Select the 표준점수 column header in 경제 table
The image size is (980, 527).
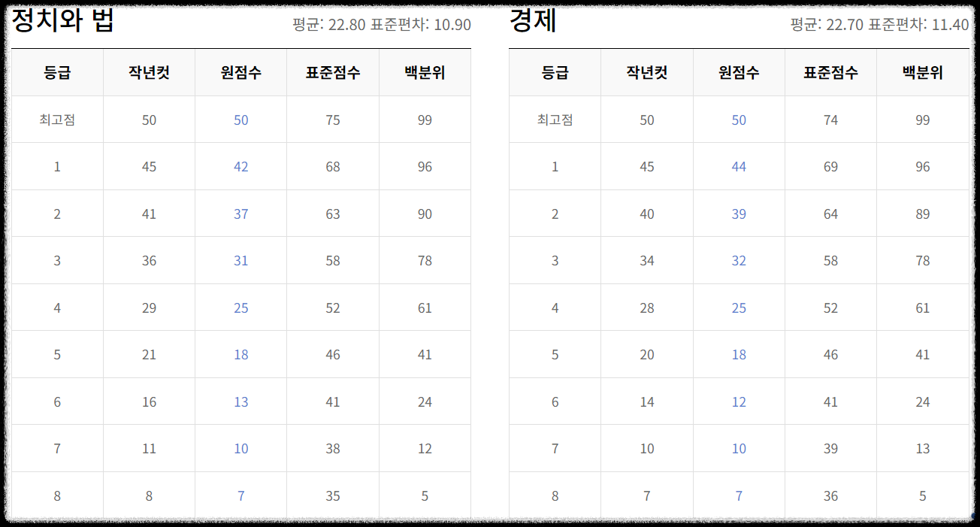click(x=830, y=71)
